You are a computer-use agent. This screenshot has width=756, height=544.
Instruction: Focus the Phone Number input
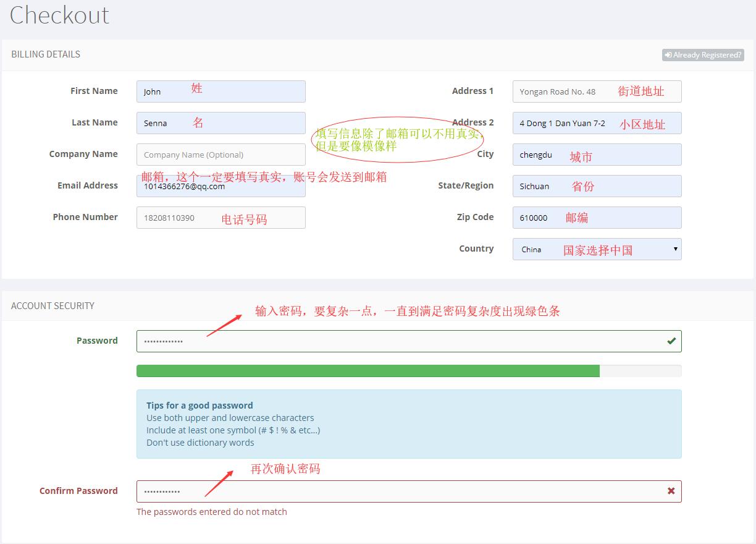220,218
